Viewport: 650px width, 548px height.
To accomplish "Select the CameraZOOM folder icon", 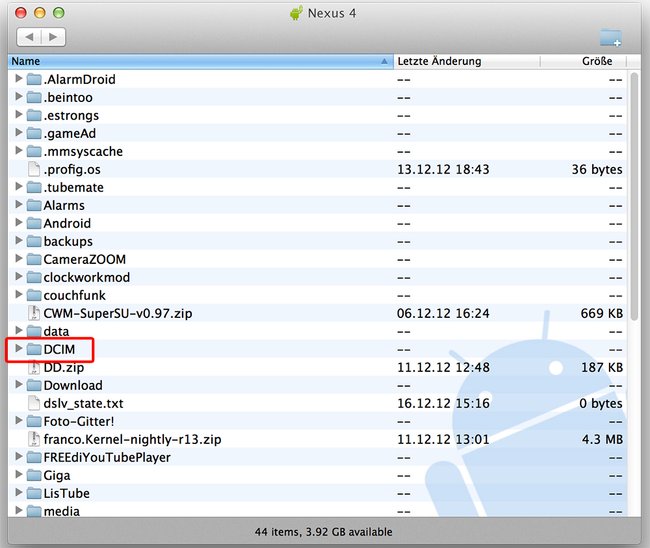I will coord(34,259).
